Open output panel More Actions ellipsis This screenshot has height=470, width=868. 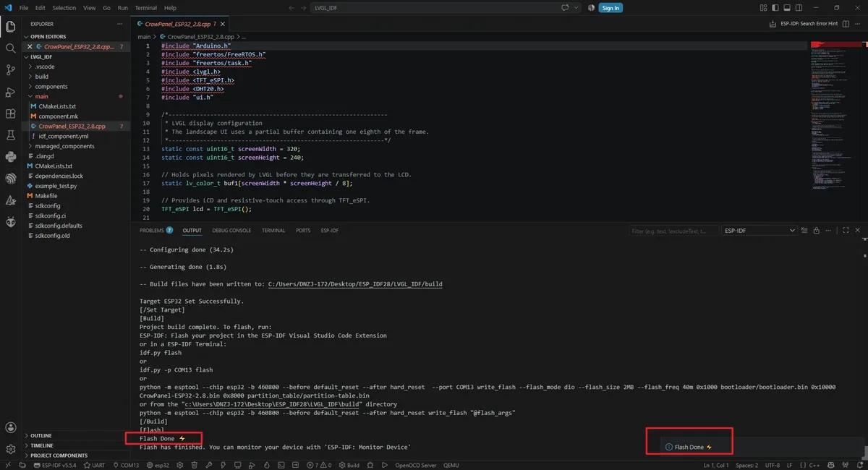828,231
